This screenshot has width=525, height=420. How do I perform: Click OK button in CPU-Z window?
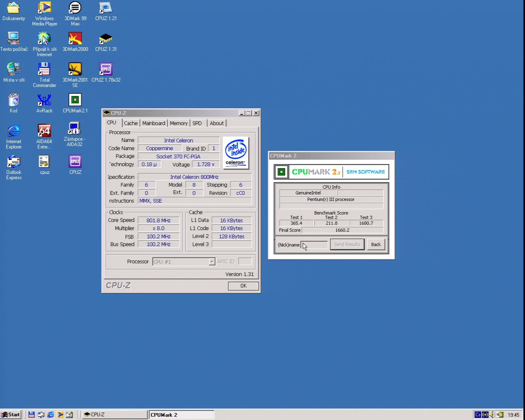(x=243, y=286)
